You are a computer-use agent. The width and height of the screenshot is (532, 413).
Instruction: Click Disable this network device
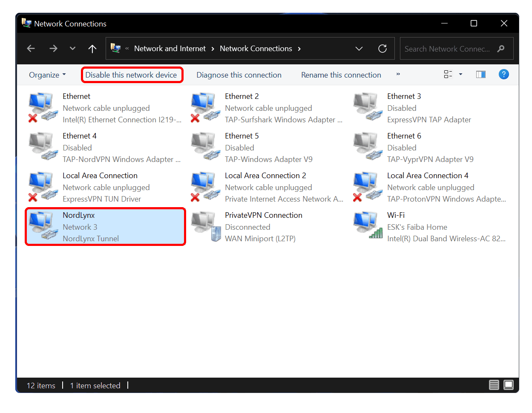click(131, 75)
